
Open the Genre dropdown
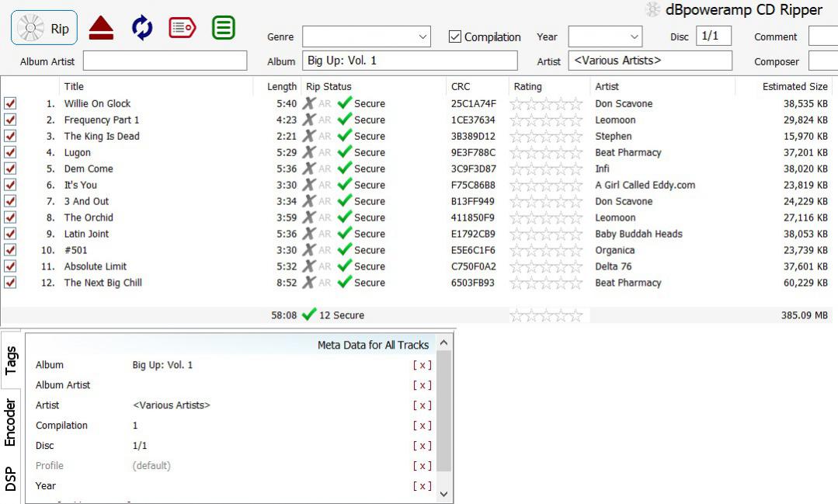[x=422, y=36]
